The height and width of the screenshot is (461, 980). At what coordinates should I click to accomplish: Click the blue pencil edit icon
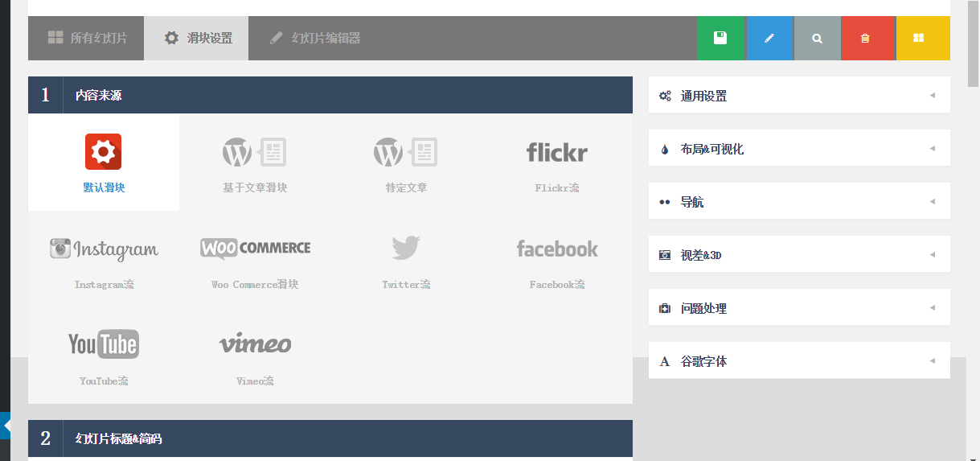tap(769, 38)
